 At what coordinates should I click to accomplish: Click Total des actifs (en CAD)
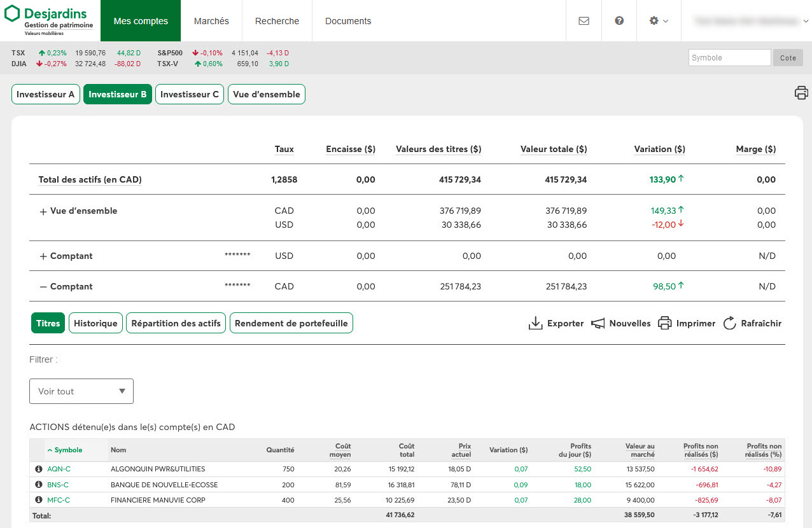(x=90, y=179)
